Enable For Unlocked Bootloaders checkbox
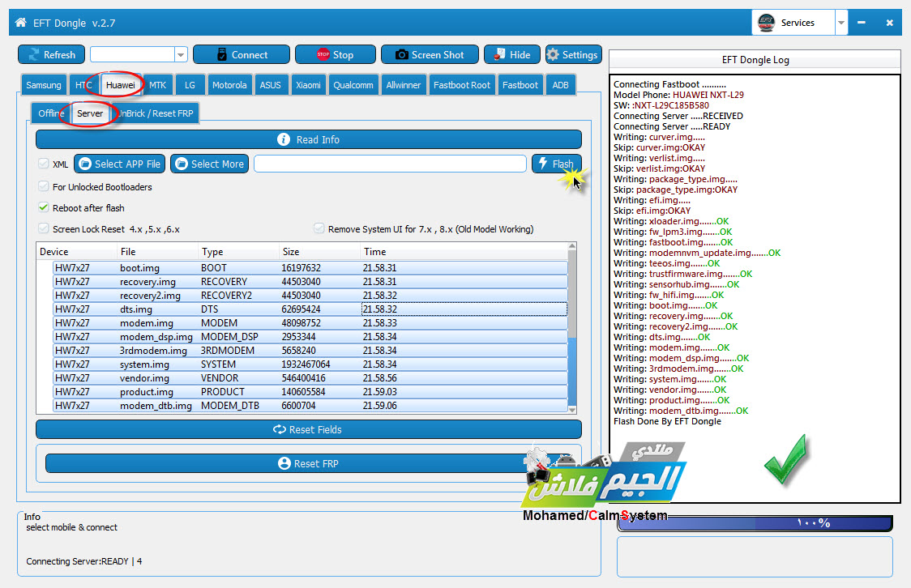 (44, 186)
